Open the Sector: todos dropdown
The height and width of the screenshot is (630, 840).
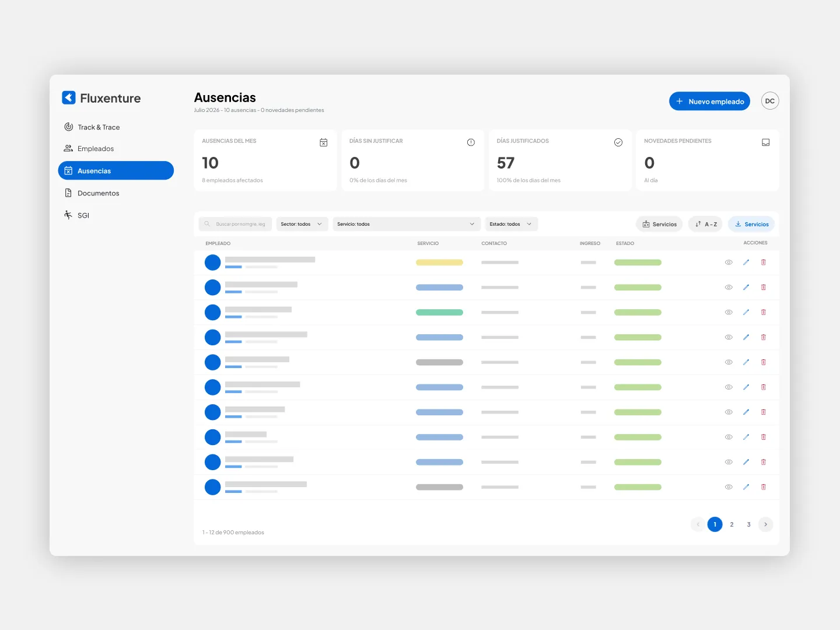[x=302, y=224]
